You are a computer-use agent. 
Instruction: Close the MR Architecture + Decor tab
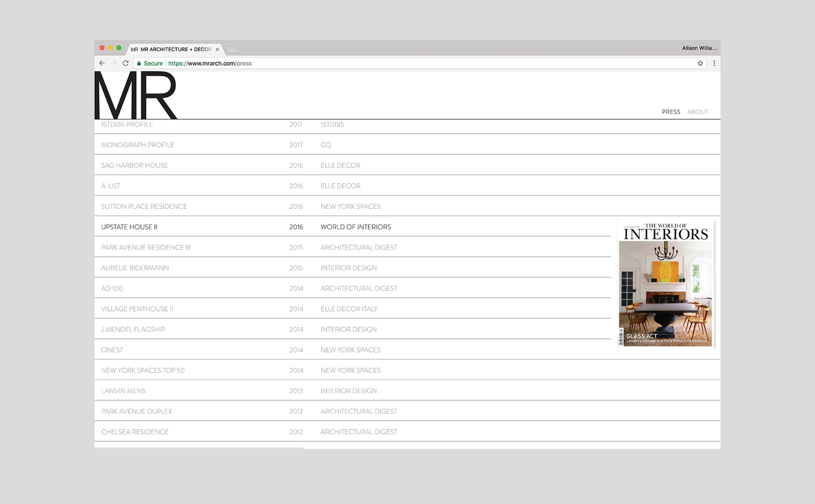(x=217, y=49)
